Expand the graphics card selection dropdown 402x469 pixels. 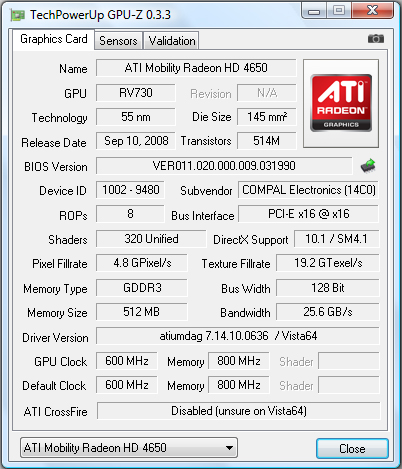[129, 447]
